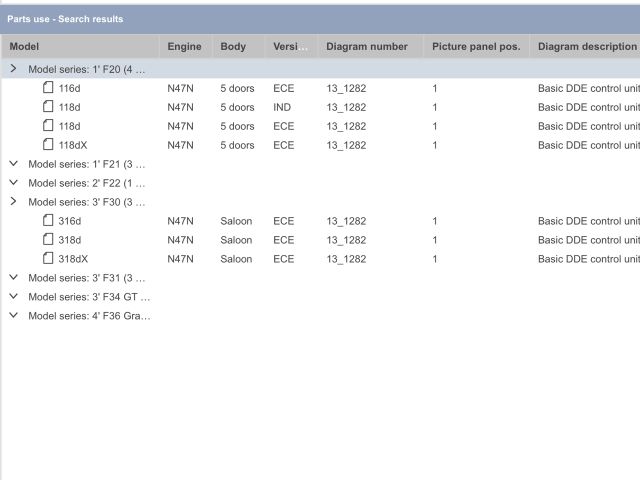Sort by the Engine column header
Screen dimensions: 640x480
tap(184, 47)
